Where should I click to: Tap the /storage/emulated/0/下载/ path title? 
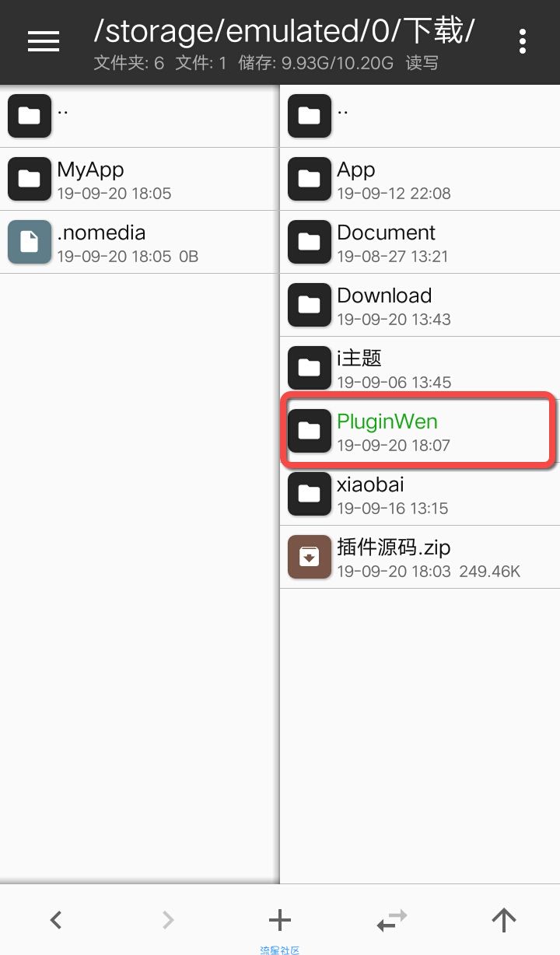coord(284,30)
